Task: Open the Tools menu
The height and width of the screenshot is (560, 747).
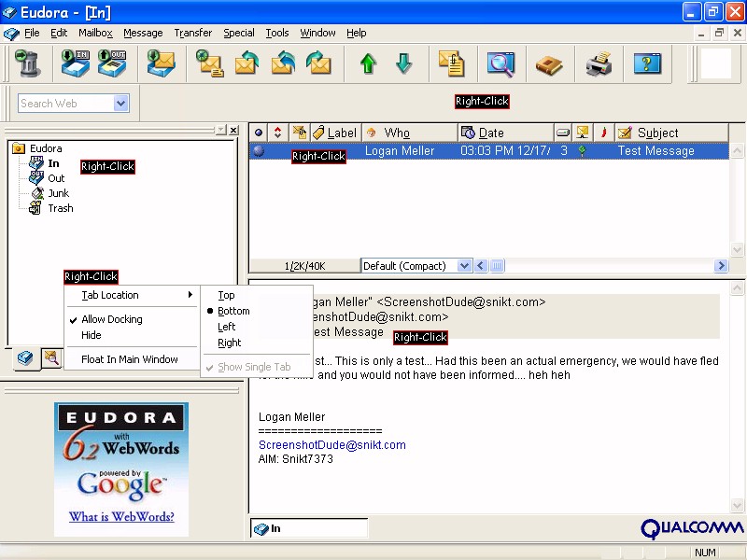Action: point(277,33)
